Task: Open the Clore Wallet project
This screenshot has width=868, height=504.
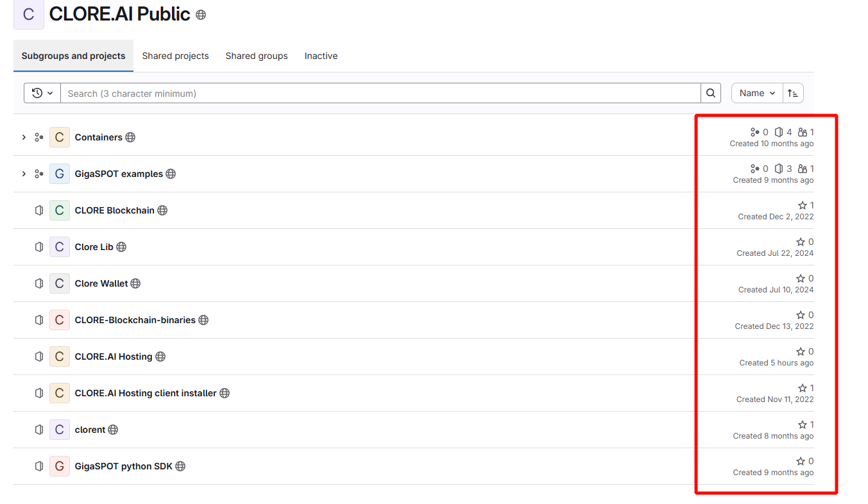Action: (101, 283)
